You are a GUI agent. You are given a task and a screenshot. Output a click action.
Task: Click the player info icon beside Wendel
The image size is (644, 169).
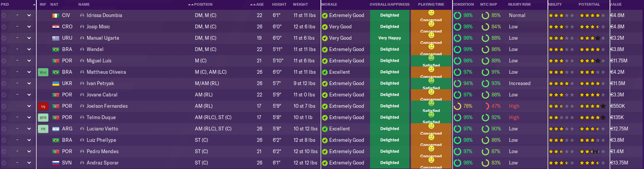pyautogui.click(x=82, y=50)
